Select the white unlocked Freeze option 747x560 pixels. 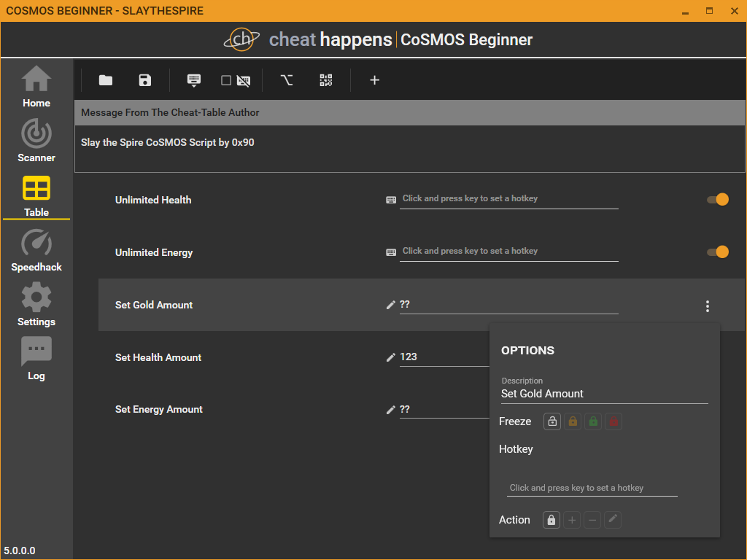pos(552,421)
